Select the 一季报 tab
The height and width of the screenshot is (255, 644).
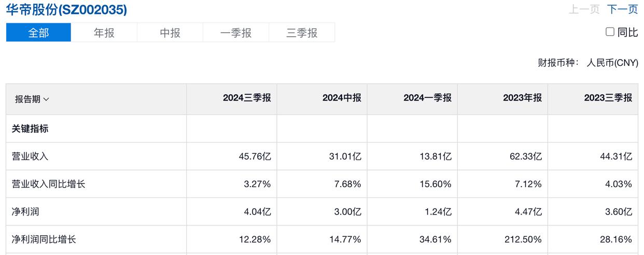[x=236, y=33]
